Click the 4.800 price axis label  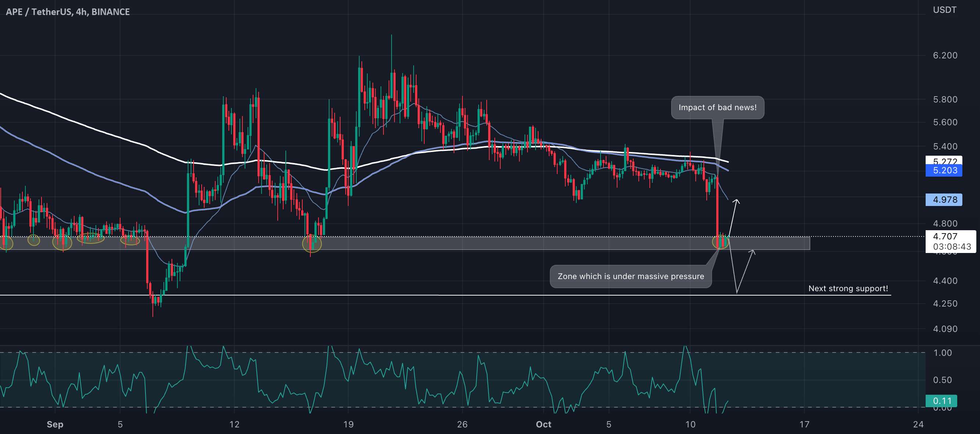[x=945, y=224]
